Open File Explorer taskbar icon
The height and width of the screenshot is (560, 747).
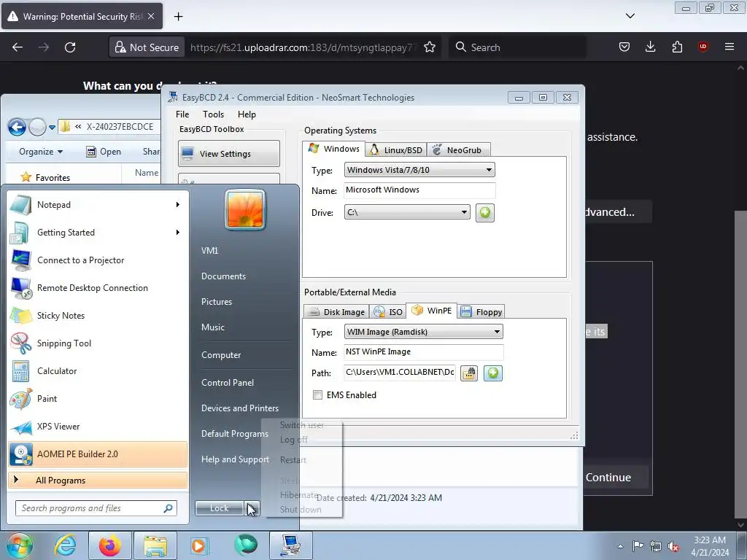pos(155,545)
